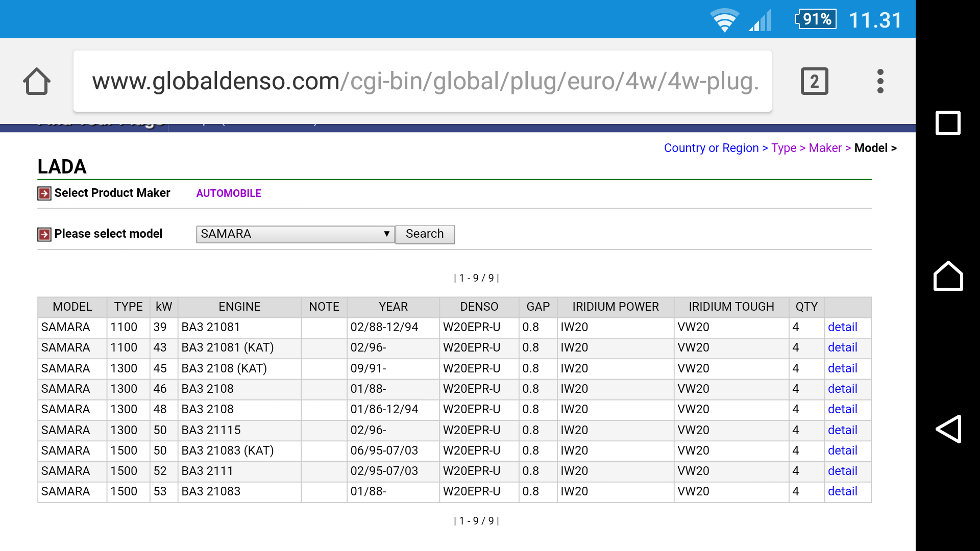Click the NOTE column header
The image size is (980, 551).
pyautogui.click(x=324, y=307)
